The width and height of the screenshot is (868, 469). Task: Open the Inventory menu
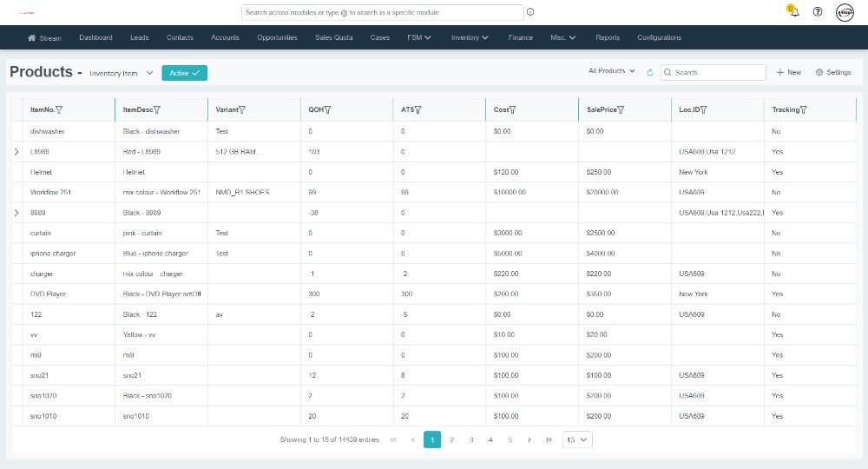point(470,37)
